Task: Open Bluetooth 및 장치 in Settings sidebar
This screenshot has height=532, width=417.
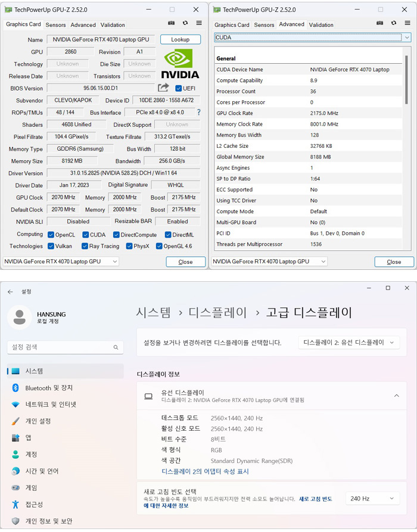Action: (x=49, y=388)
